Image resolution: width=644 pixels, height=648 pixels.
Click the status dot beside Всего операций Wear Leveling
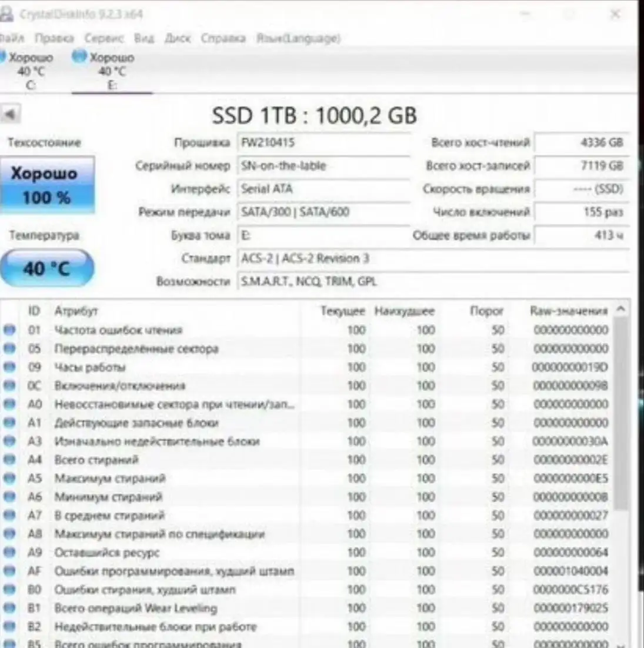(8, 608)
